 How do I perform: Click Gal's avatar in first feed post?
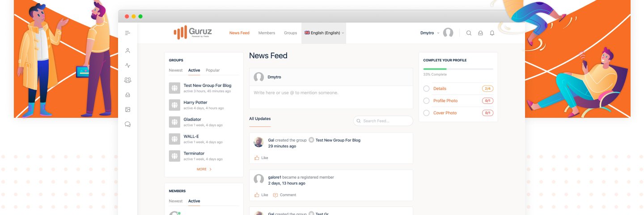pos(258,142)
